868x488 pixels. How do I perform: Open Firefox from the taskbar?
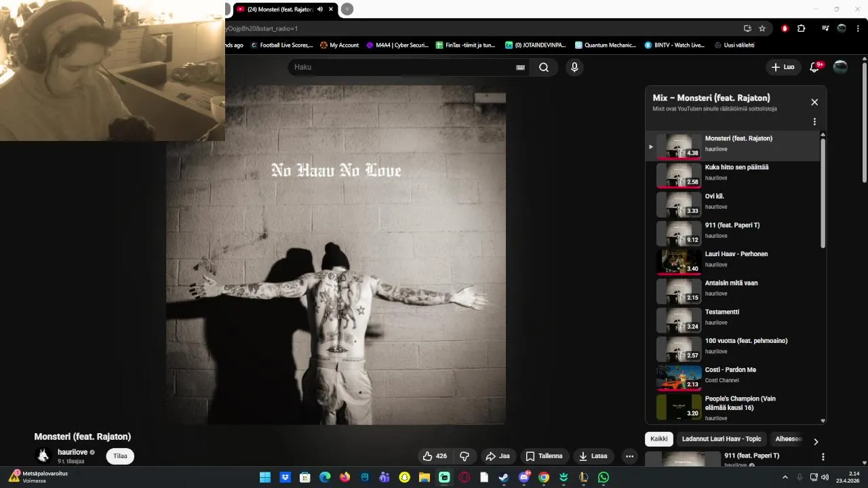344,477
